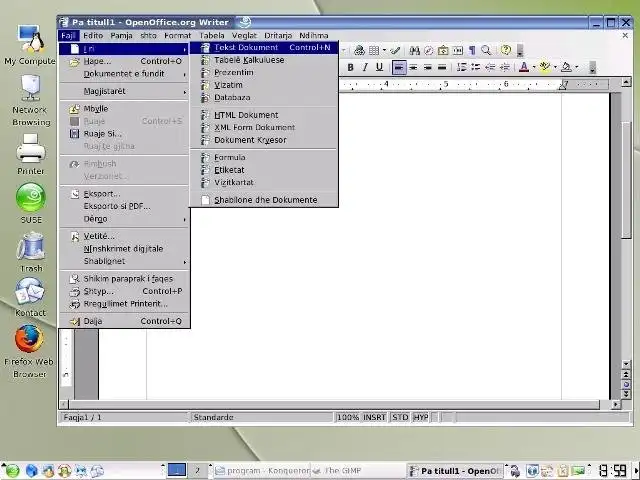Viewport: 640px width, 480px height.
Task: Select XML Form Dokument
Action: pos(264,127)
